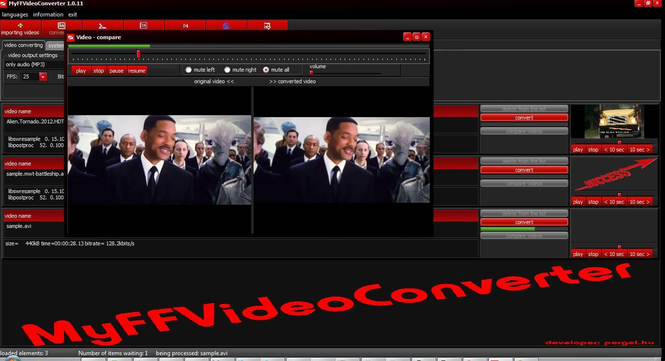Viewport: 665px width, 361px height.
Task: Click the sample.avi conversion progress bar
Action: pyautogui.click(x=524, y=229)
